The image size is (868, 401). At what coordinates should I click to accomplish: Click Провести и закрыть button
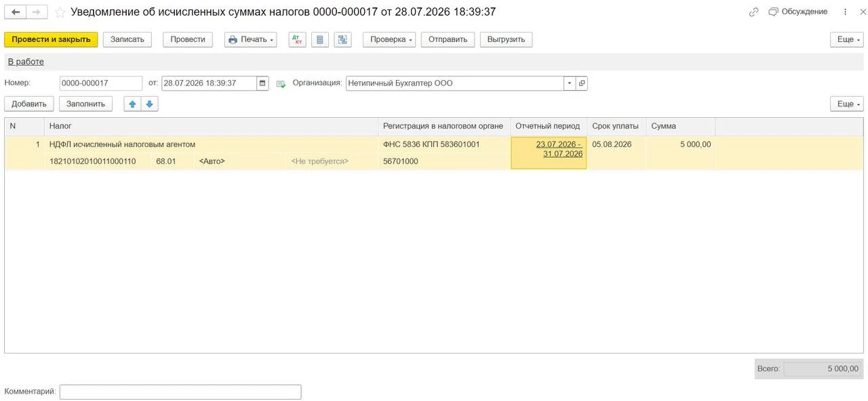click(x=51, y=39)
